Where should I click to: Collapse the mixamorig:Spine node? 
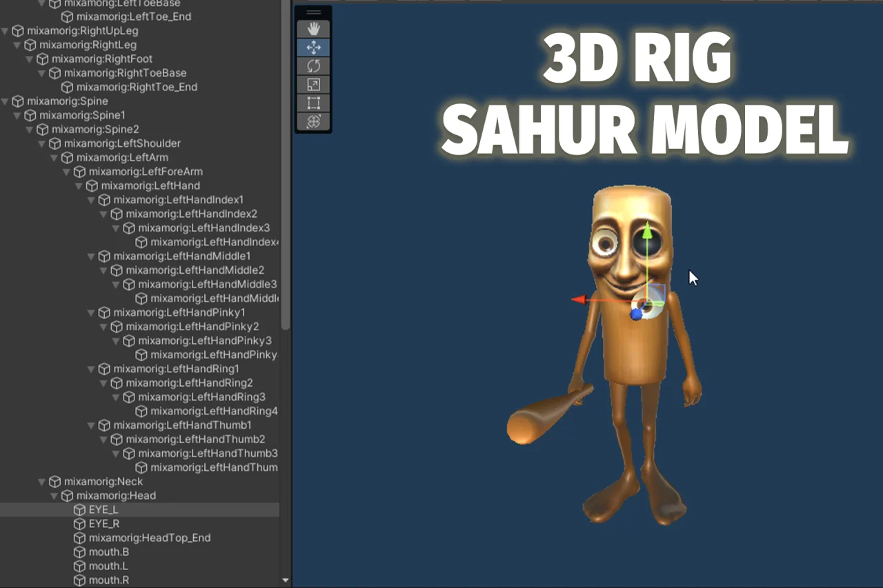(6, 101)
